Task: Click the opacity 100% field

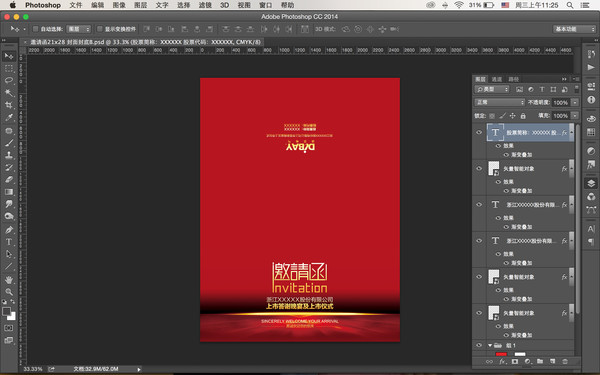Action: pyautogui.click(x=561, y=103)
